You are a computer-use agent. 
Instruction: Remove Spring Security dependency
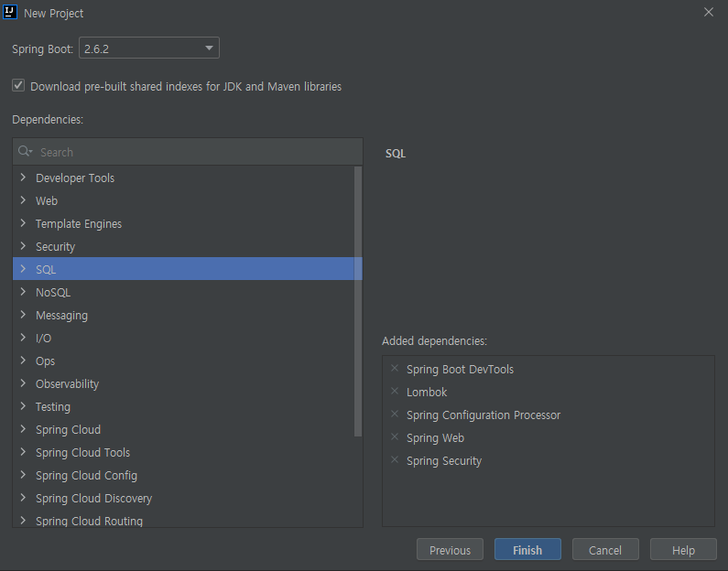pyautogui.click(x=395, y=459)
